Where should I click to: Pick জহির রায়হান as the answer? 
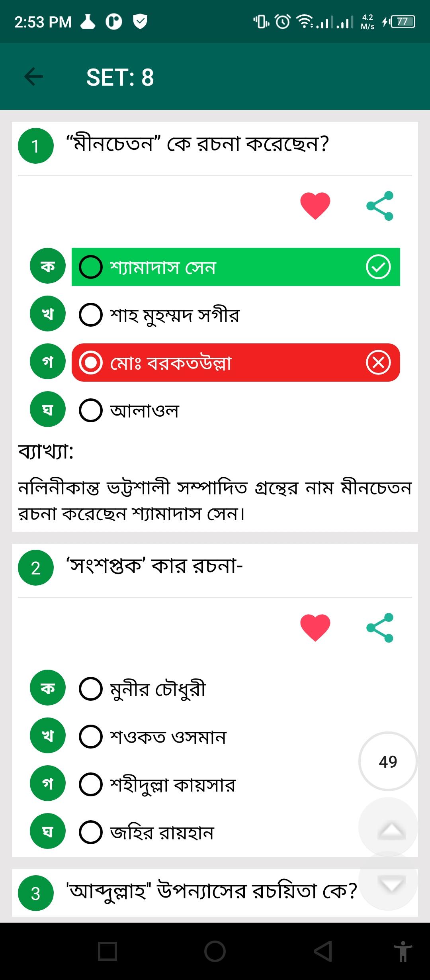[x=91, y=832]
